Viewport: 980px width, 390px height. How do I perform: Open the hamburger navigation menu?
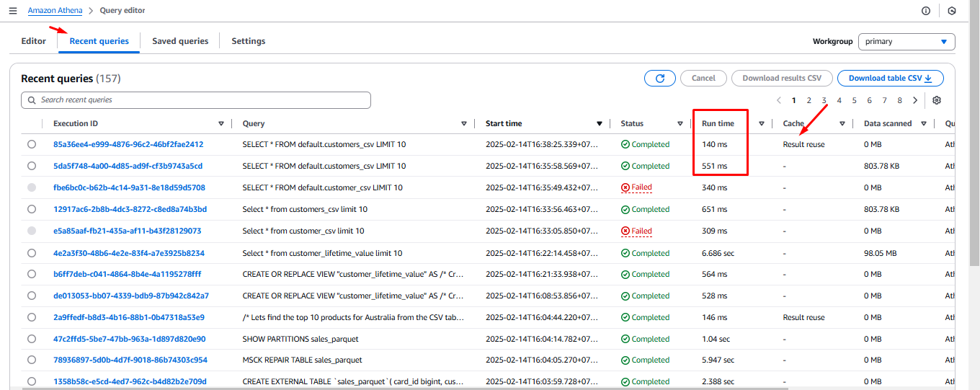coord(13,11)
